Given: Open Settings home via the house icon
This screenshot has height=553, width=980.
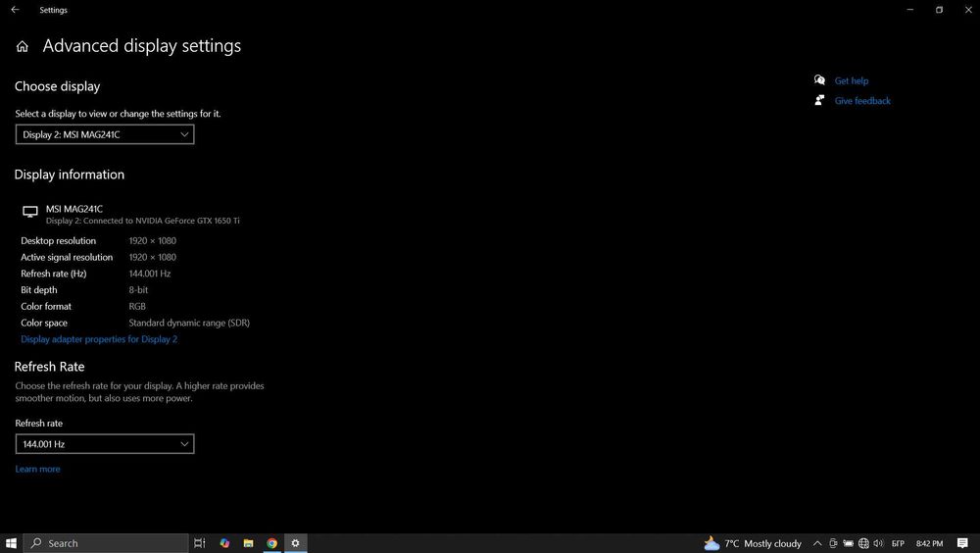Looking at the screenshot, I should [22, 46].
